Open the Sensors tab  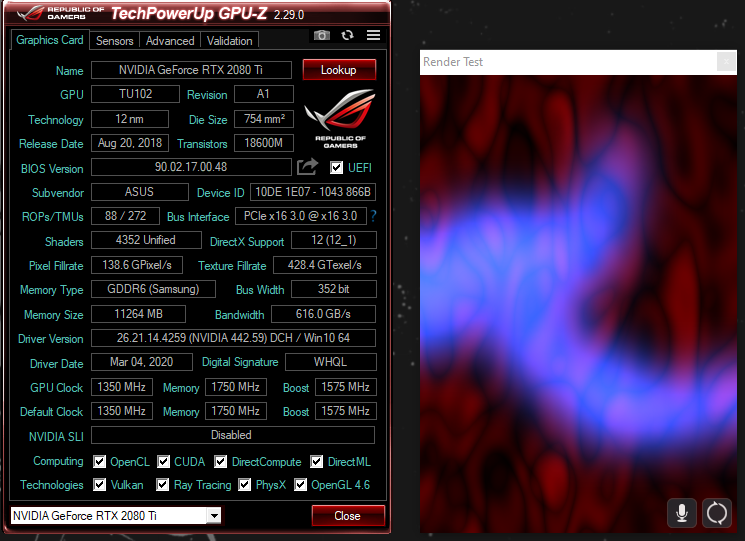pyautogui.click(x=115, y=41)
